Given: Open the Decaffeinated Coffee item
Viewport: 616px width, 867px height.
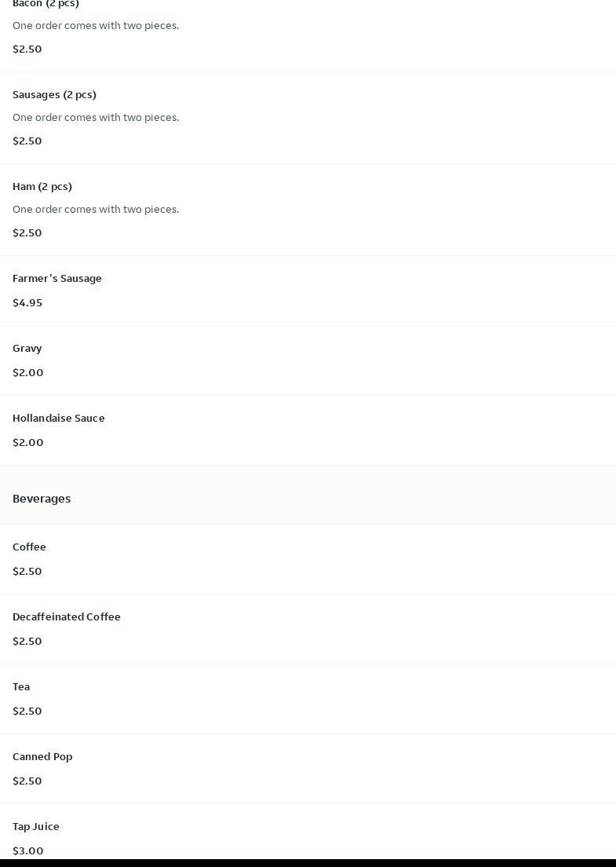Looking at the screenshot, I should tap(67, 617).
